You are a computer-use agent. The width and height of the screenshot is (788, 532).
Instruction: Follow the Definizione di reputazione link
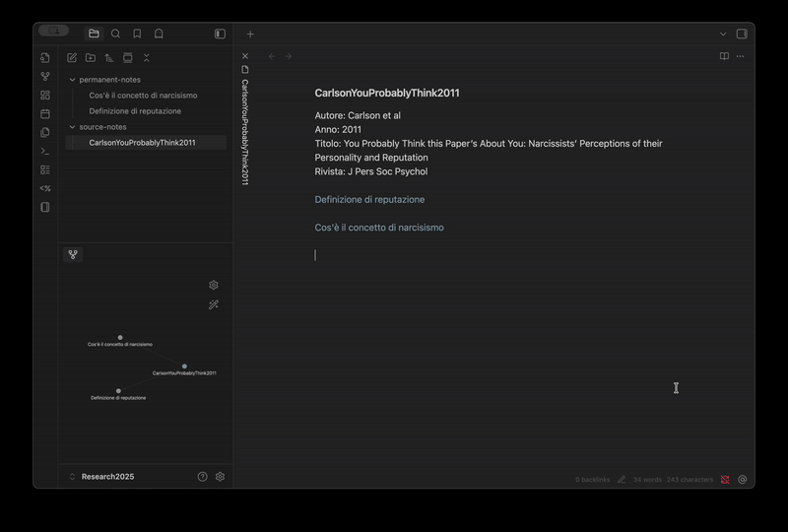tap(369, 200)
